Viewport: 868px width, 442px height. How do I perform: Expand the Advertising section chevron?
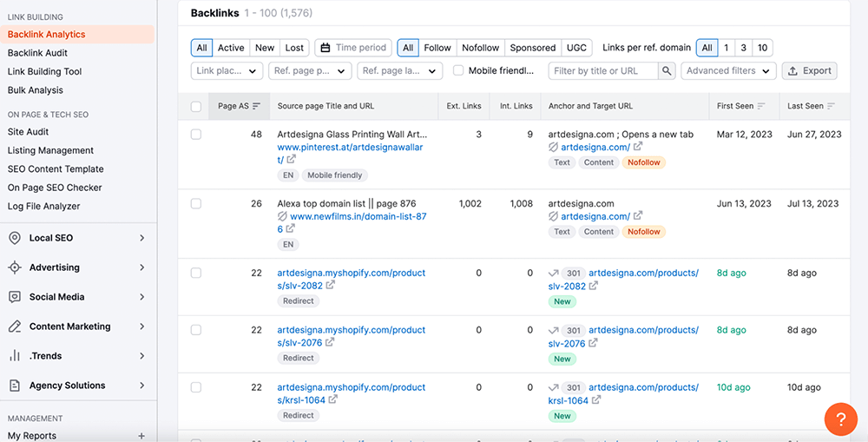[x=142, y=267]
